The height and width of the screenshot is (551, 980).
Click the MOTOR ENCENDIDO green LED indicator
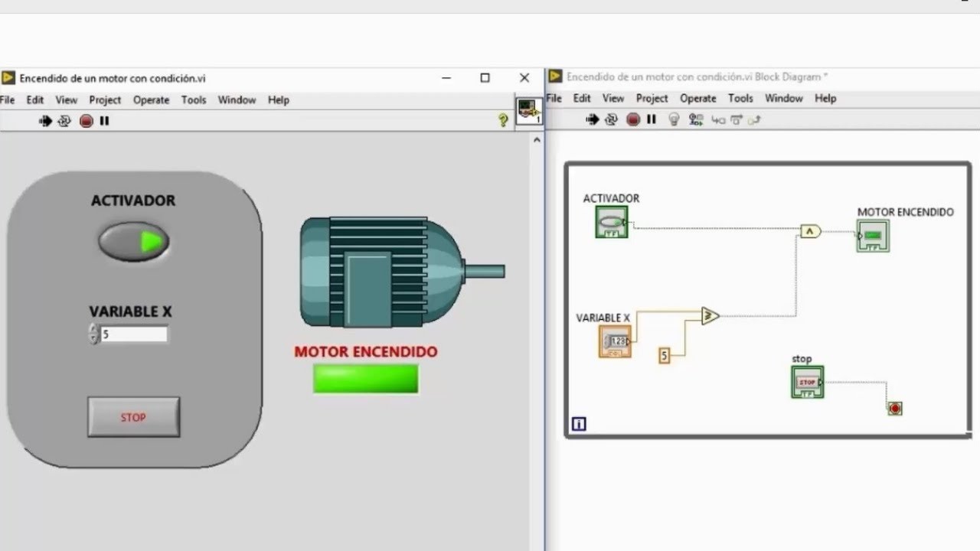[365, 378]
